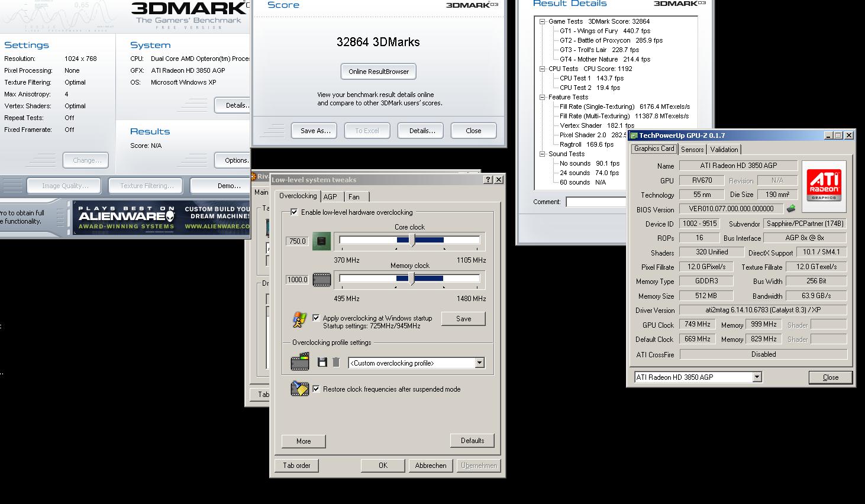This screenshot has height=504, width=865.
Task: Click the Abbrechen button
Action: [431, 466]
